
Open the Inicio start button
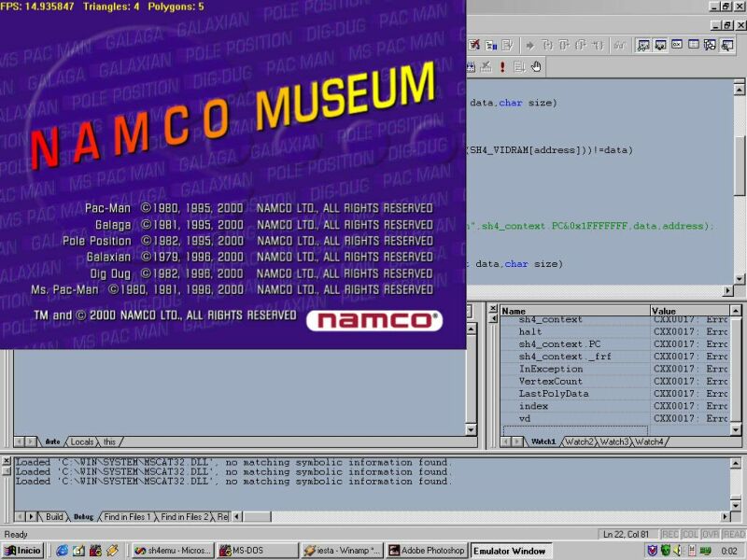(22, 551)
